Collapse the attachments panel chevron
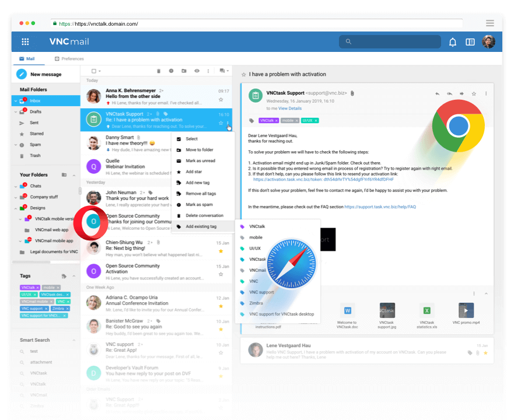The width and height of the screenshot is (514, 420). point(486,293)
